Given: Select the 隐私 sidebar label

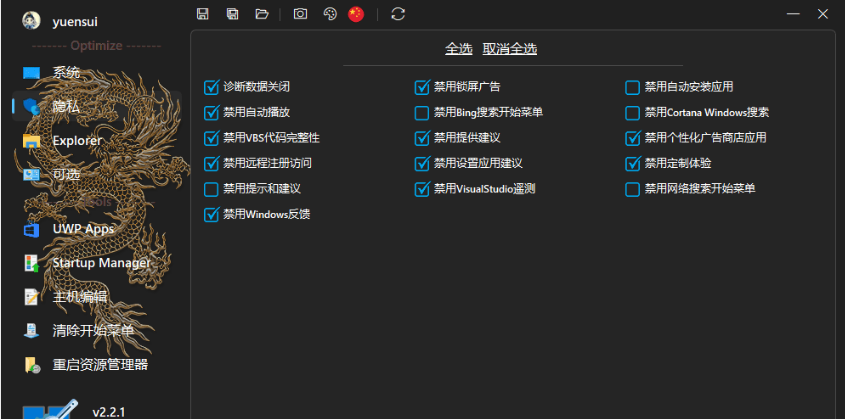Looking at the screenshot, I should tap(66, 107).
